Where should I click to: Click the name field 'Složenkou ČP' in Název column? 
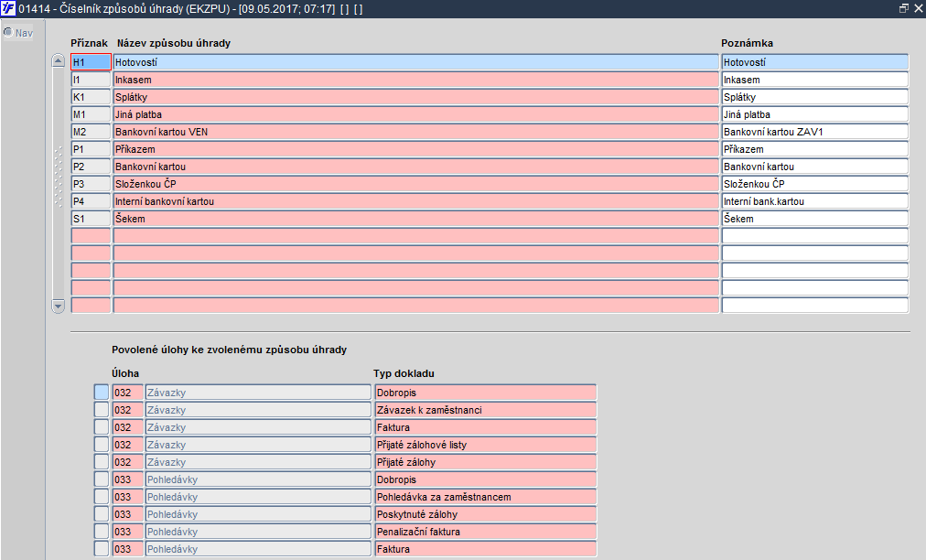tap(415, 184)
